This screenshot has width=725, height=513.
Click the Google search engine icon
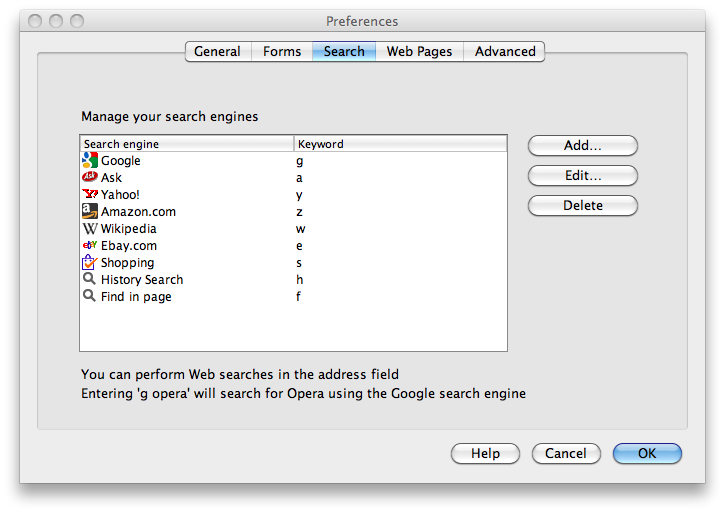(90, 160)
